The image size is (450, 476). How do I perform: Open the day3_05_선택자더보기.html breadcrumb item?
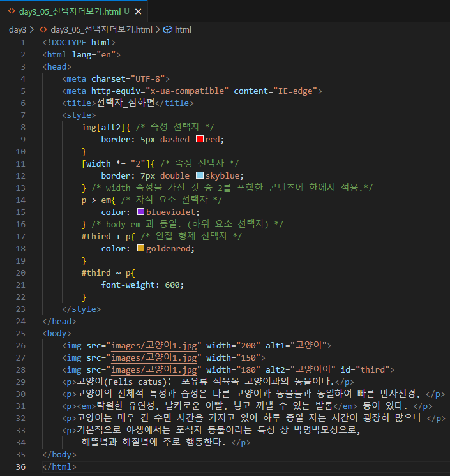pos(101,30)
